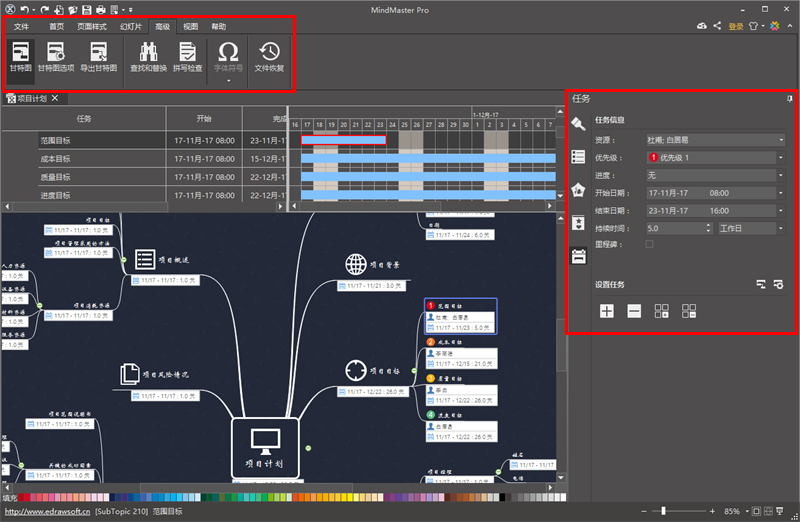Click the add task plus icon
The width and height of the screenshot is (800, 522).
[607, 311]
